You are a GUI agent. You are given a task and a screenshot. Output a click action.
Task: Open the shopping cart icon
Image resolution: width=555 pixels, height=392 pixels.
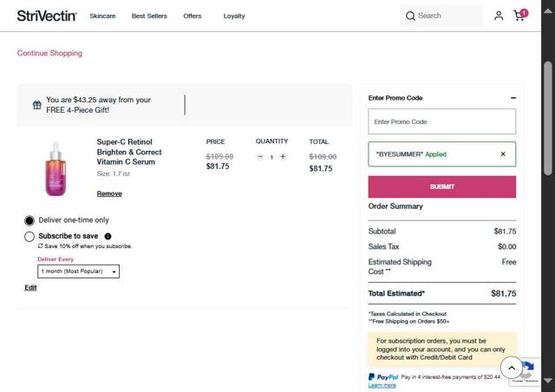[x=519, y=16]
